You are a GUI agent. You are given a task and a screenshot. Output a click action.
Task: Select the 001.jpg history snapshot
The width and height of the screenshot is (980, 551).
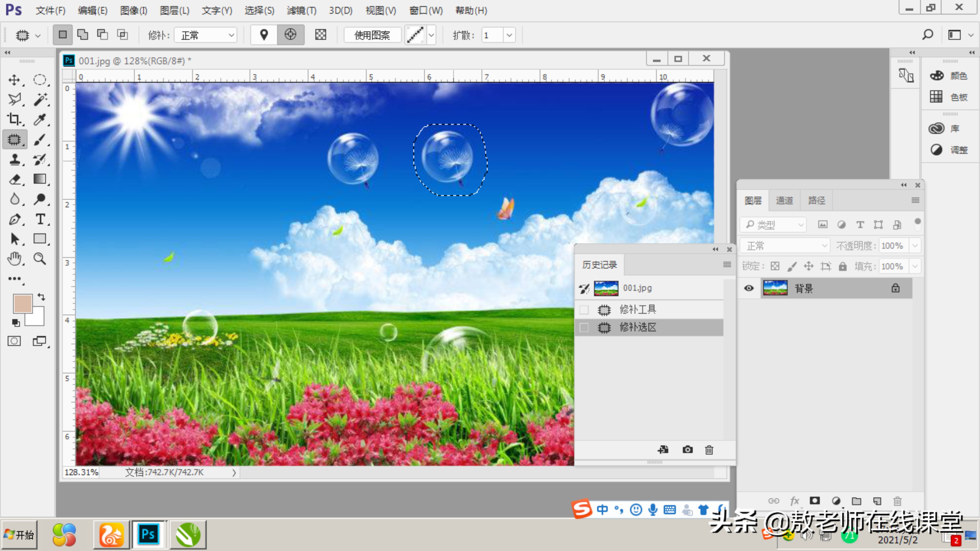[x=637, y=288]
